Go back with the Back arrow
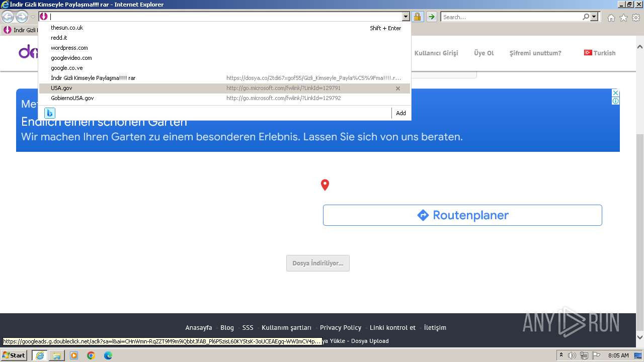Screen dimensions: 644x362 pyautogui.click(x=8, y=17)
